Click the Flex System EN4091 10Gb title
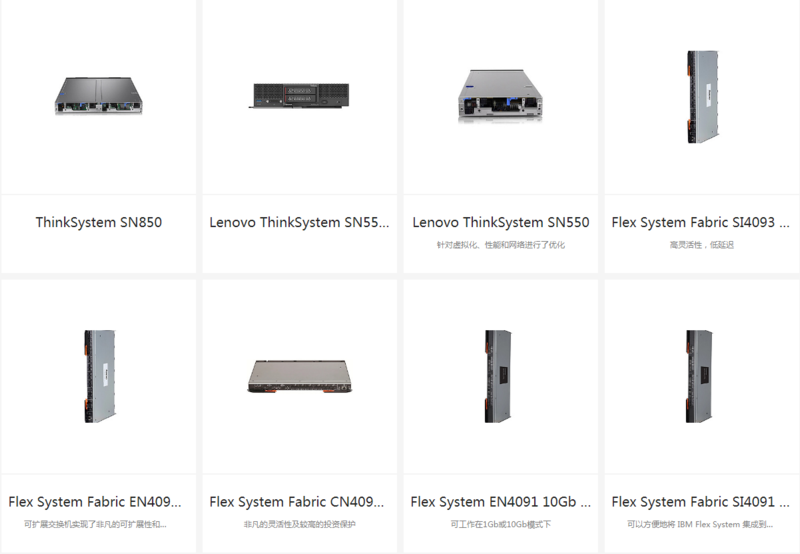Screen dimensions: 800x554 tap(501, 502)
